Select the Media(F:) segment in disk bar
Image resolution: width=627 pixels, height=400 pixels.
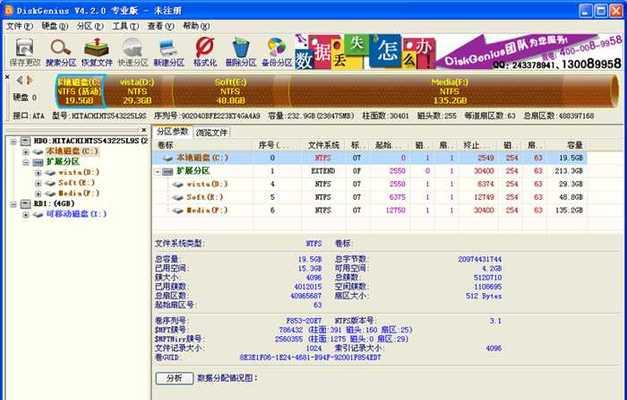click(449, 91)
